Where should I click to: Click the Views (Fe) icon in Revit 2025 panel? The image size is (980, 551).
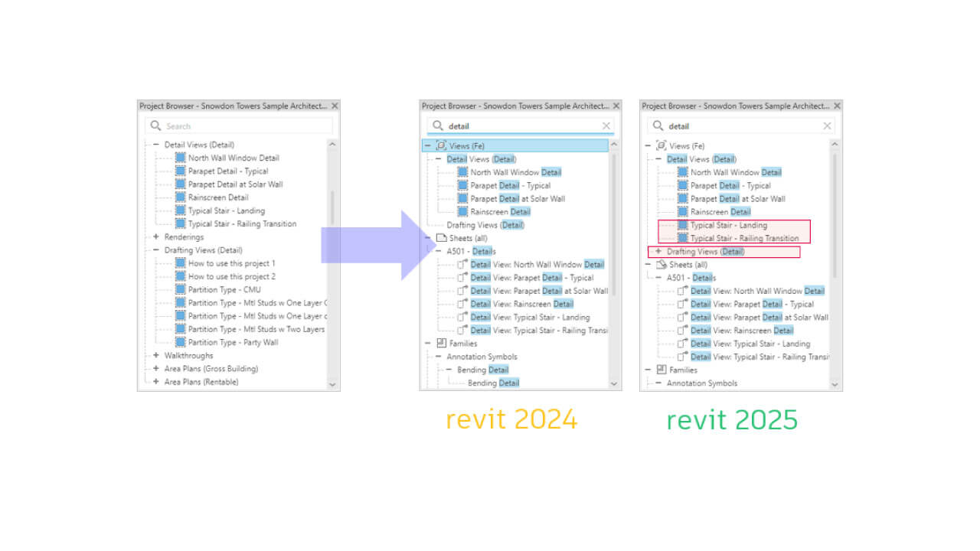point(661,145)
